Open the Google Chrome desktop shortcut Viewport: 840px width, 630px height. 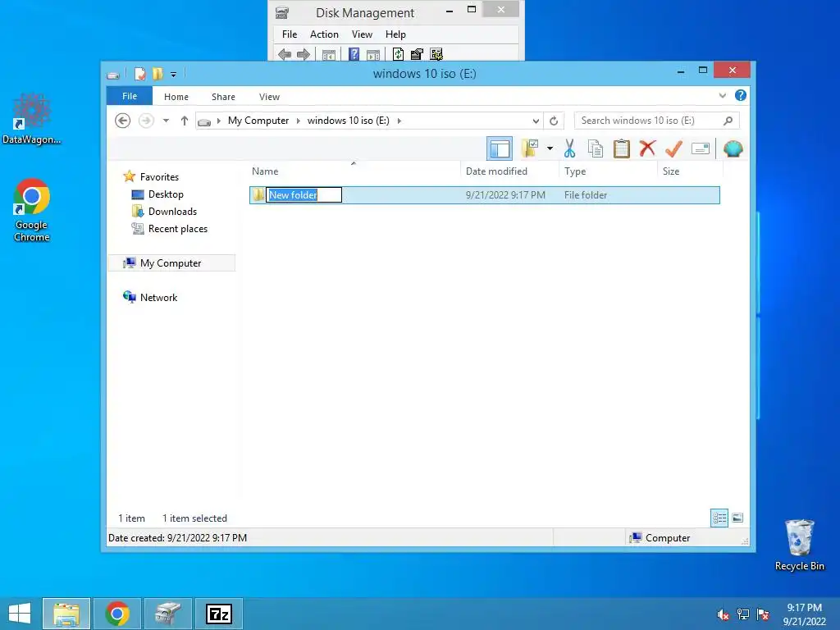point(32,210)
